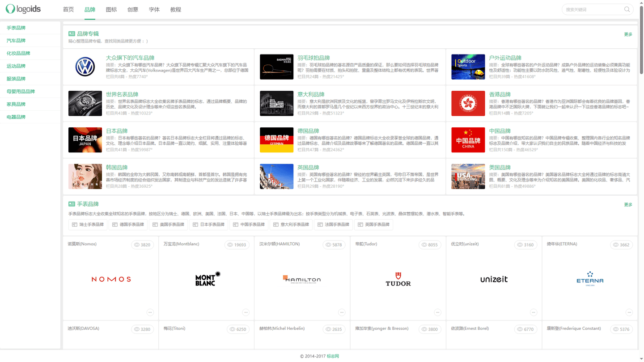The image size is (644, 362).
Task: Open the 创意 nav tab
Action: [133, 9]
